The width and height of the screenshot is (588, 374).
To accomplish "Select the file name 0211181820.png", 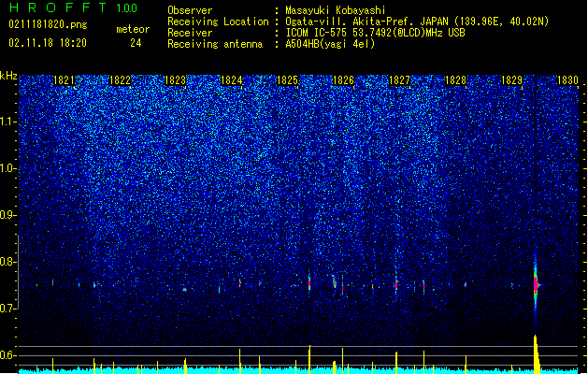I will [x=48, y=24].
